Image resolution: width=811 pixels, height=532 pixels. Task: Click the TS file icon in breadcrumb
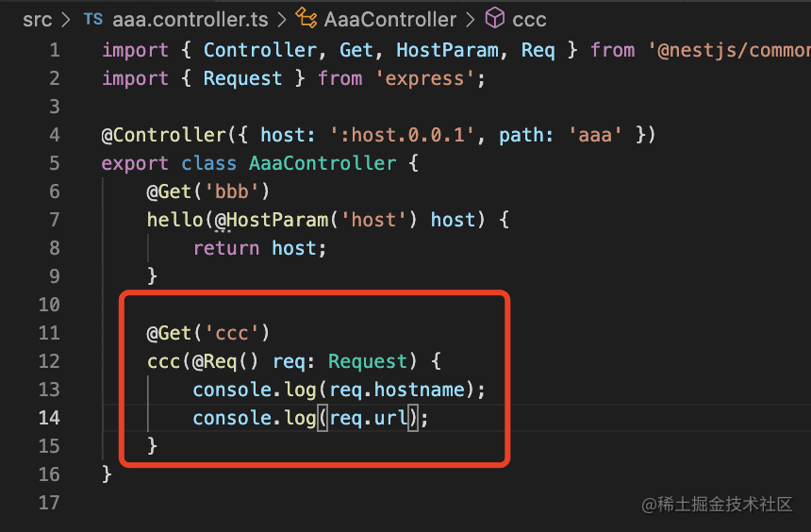click(x=93, y=20)
